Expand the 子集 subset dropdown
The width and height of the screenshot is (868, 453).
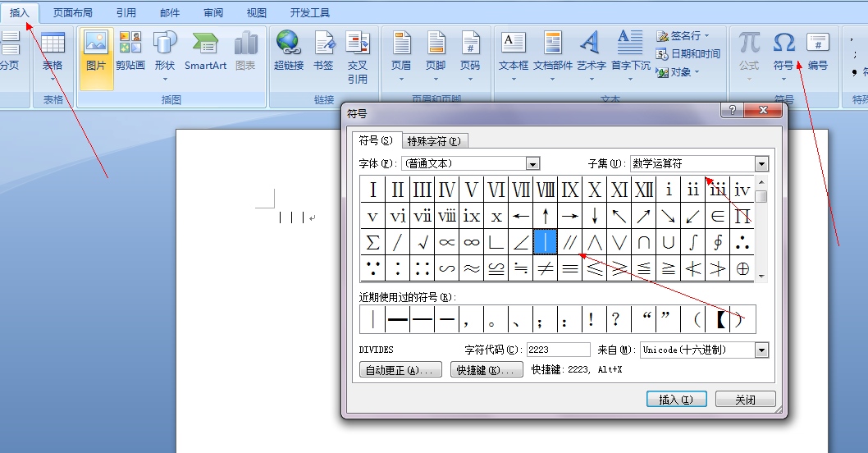click(761, 164)
